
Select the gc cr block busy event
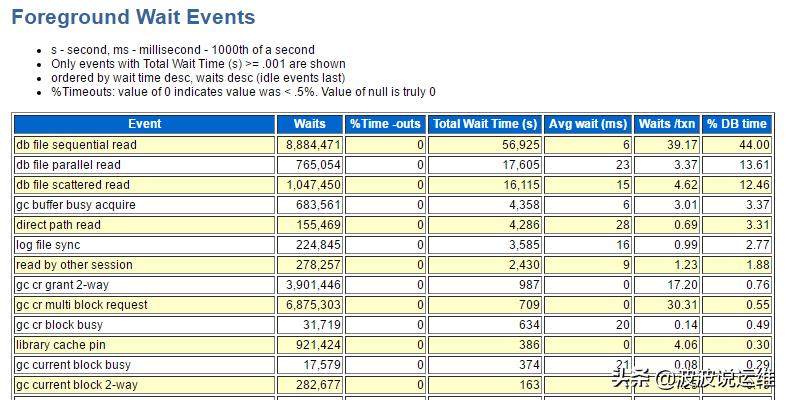coord(59,325)
